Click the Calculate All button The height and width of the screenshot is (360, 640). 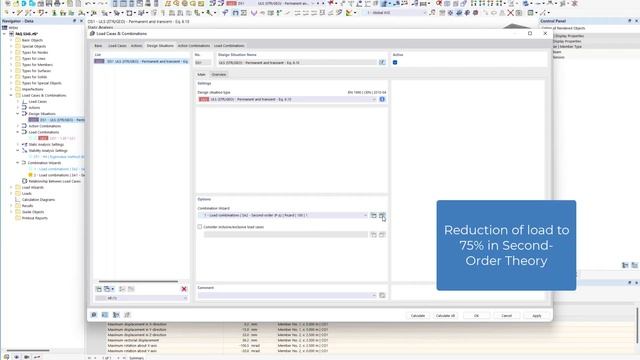(445, 316)
